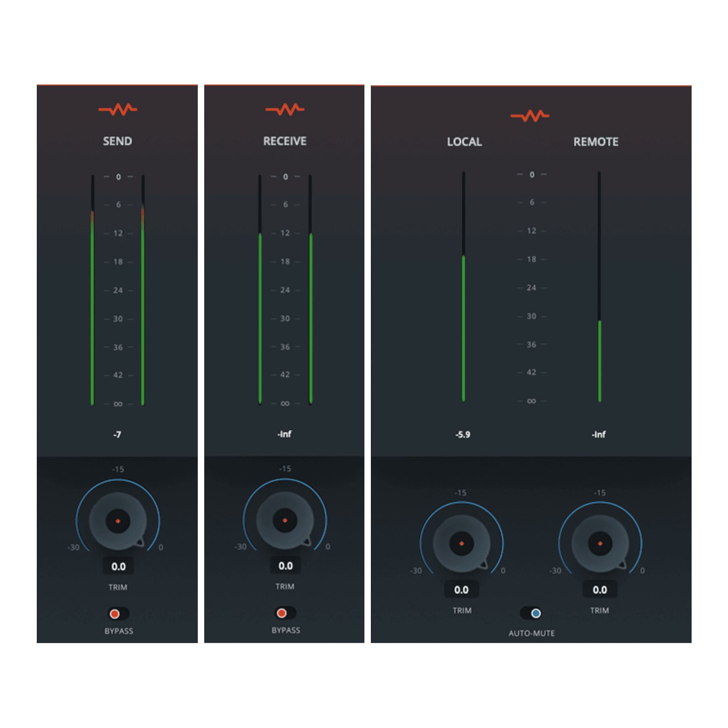728x728 pixels.
Task: Click the RECEIVE panel title
Action: click(285, 142)
